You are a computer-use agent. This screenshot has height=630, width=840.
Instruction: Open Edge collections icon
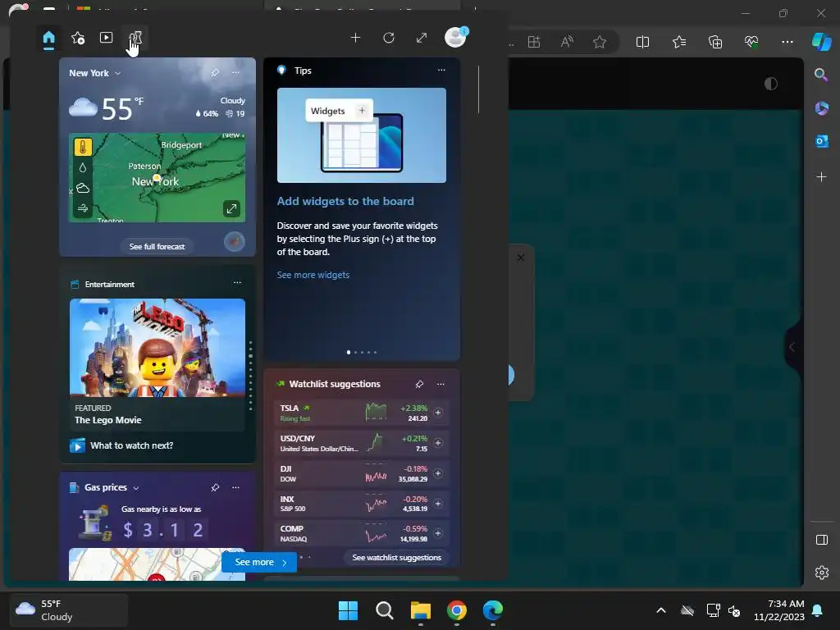pos(715,42)
